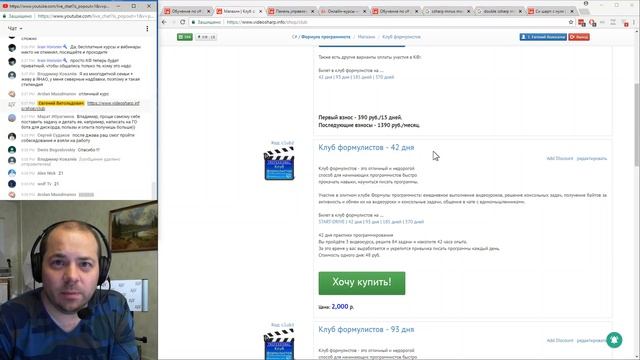Click the highlighted chat author name
The height and width of the screenshot is (360, 640).
tap(61, 103)
